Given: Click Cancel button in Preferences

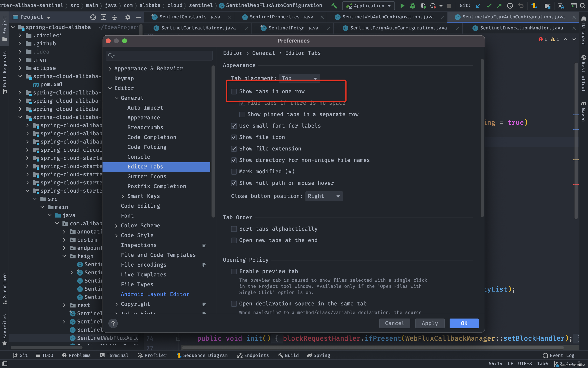Looking at the screenshot, I should tap(395, 323).
